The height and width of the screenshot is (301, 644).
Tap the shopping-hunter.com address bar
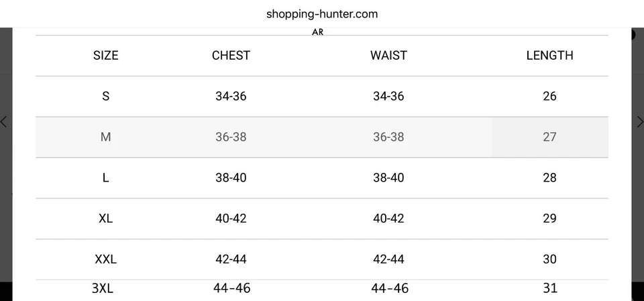pos(322,13)
